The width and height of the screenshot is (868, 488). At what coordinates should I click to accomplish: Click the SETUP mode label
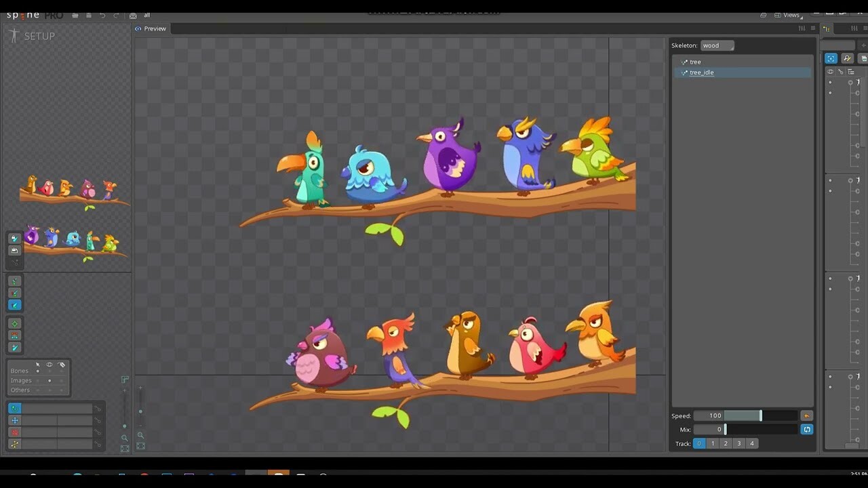tap(40, 35)
